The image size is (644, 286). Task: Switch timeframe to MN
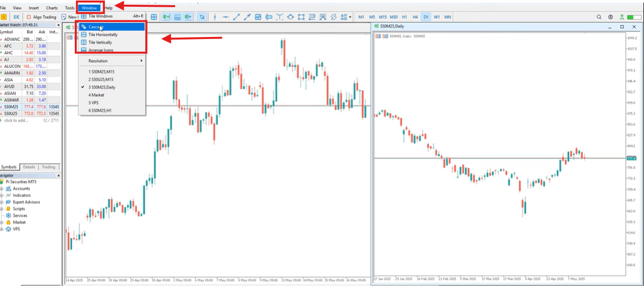tap(448, 17)
